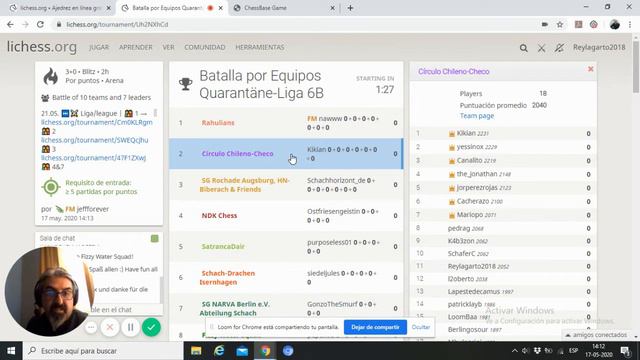Select the Circulo Chileno-Checo team row
This screenshot has width=640, height=360.
click(x=286, y=154)
